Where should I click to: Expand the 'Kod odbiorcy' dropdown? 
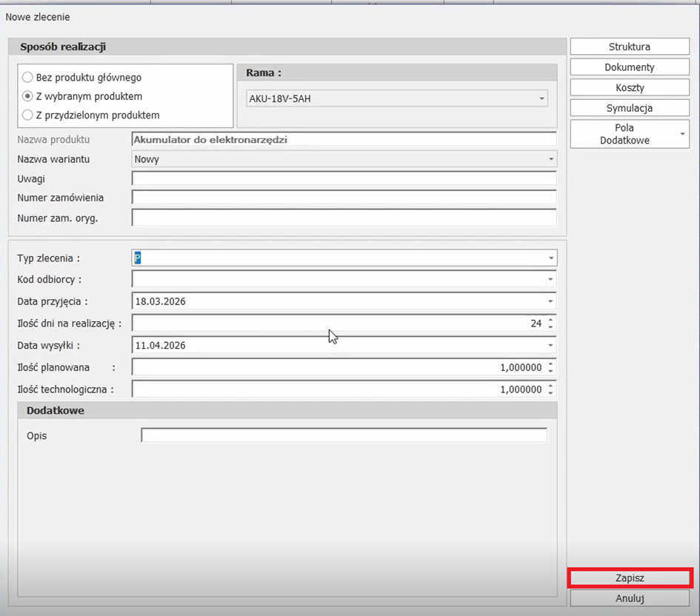(550, 280)
